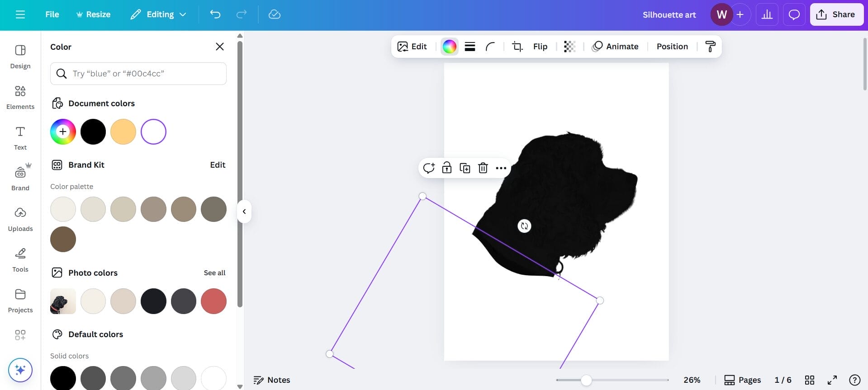Delete the selected element with trash icon
Image resolution: width=868 pixels, height=390 pixels.
[483, 168]
